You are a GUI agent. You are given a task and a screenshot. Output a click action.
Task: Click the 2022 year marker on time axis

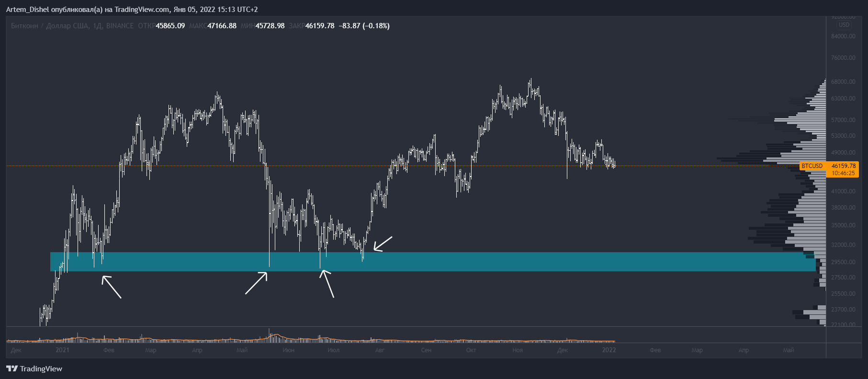pos(609,350)
